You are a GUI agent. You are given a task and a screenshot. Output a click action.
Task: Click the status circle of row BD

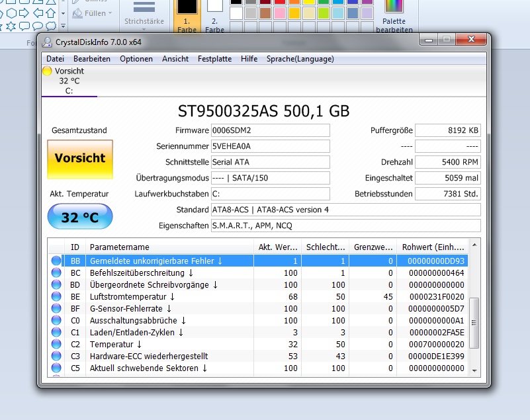(56, 284)
